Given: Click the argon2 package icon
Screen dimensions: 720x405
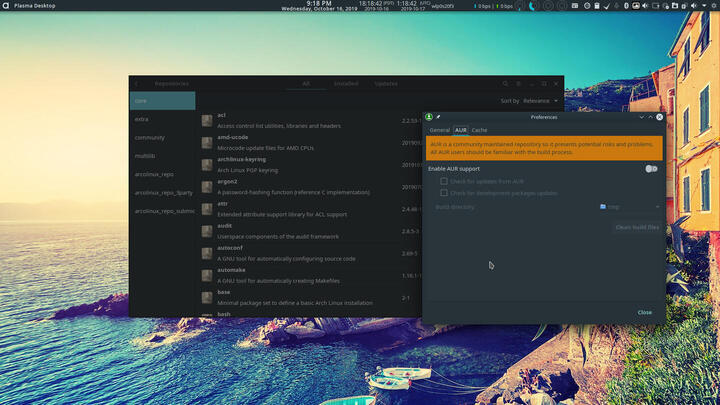Looking at the screenshot, I should click(x=207, y=186).
